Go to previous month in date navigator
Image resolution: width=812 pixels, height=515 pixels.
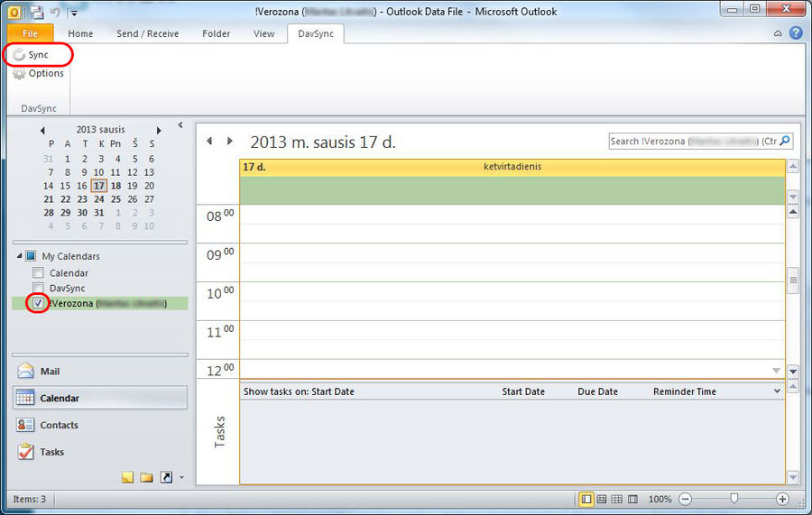[42, 131]
